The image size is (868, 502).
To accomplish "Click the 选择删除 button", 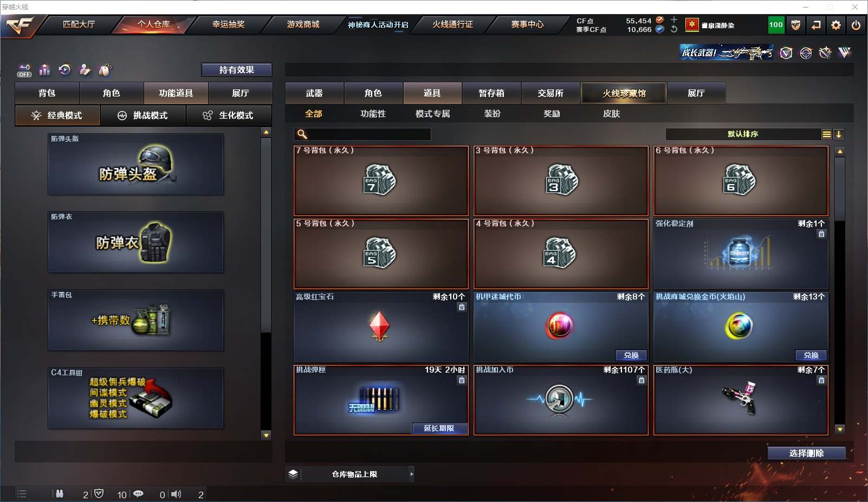I will (x=806, y=453).
